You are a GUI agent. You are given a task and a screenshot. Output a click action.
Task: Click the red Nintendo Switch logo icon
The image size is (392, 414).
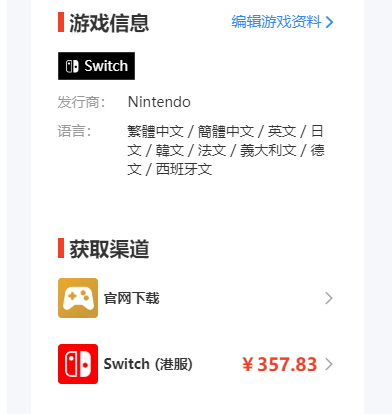coord(78,364)
